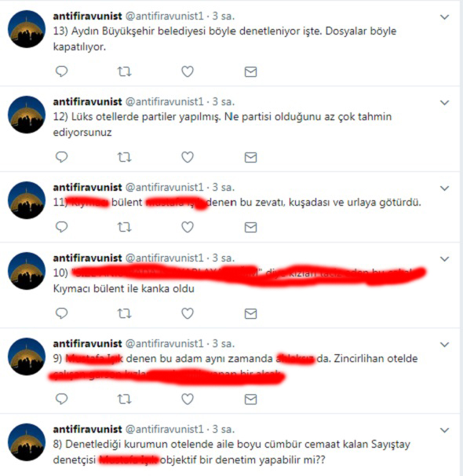The height and width of the screenshot is (476, 463).
Task: Click @antifiravunist1 handle on tweet 9
Action: [164, 343]
